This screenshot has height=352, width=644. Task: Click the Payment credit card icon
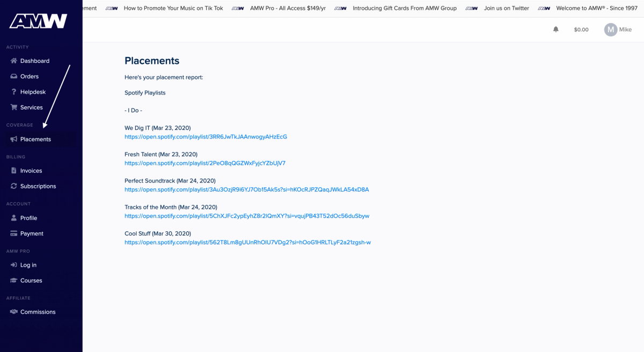(x=14, y=233)
